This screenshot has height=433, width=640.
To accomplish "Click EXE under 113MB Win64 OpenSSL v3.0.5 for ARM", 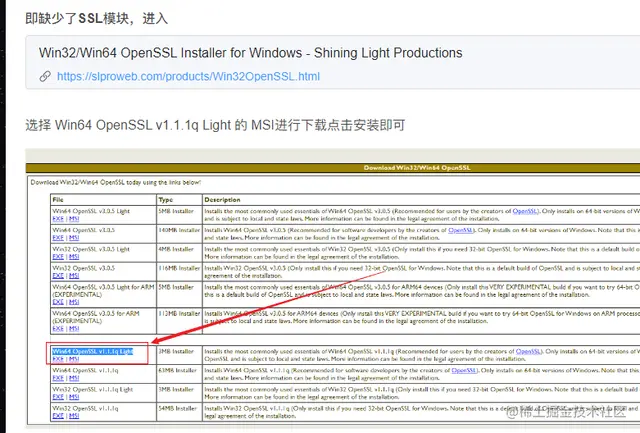I will (58, 329).
